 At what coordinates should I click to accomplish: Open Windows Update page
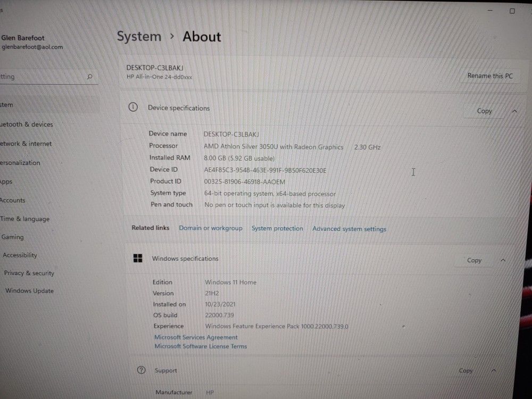(x=29, y=290)
